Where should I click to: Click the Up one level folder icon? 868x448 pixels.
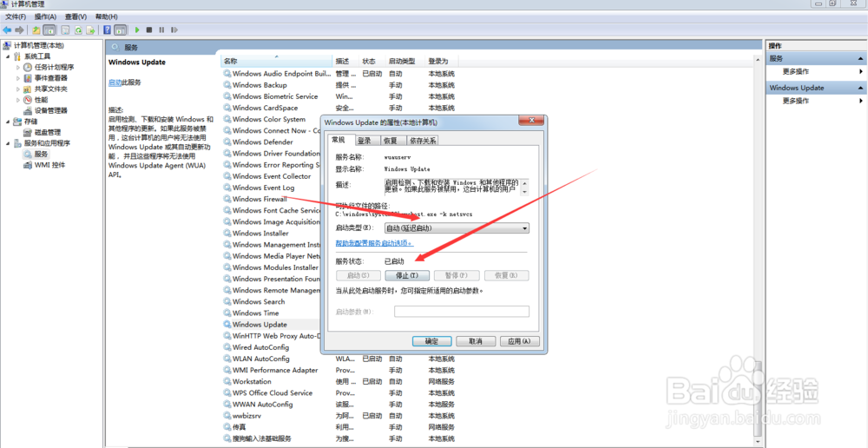pos(36,30)
